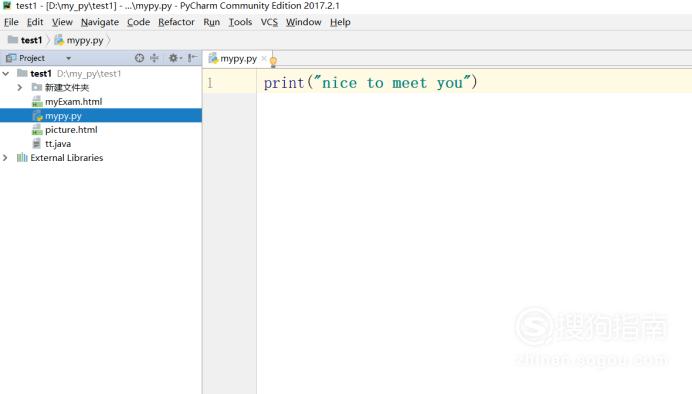Expand External Libraries node
The height and width of the screenshot is (394, 692).
coord(5,158)
